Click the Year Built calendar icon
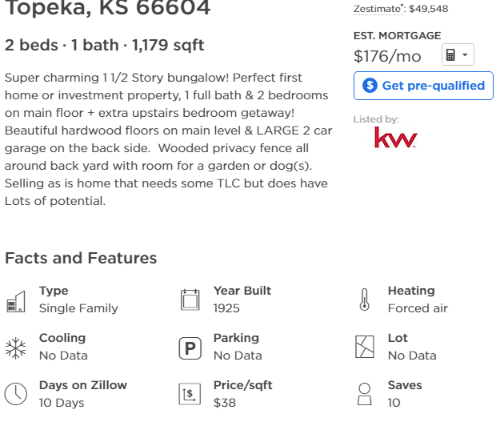This screenshot has height=422, width=504. [190, 299]
